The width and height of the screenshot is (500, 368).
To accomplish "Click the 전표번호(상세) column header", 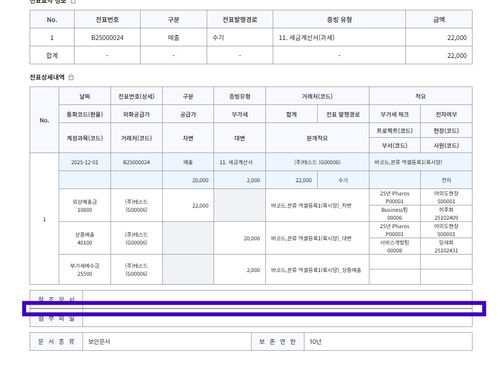I will (x=136, y=96).
